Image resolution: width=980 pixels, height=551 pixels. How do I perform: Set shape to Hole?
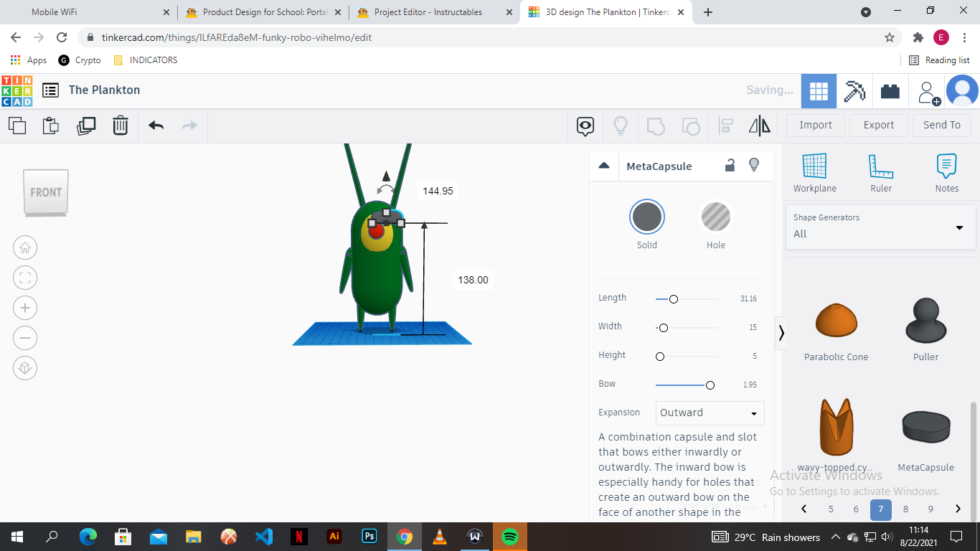coord(716,217)
